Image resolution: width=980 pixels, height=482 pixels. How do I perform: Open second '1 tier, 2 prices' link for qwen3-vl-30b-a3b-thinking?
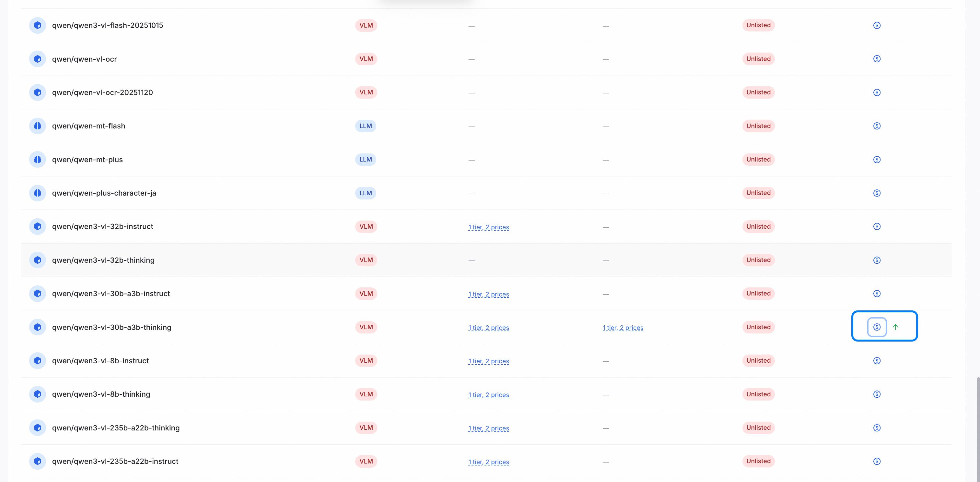click(x=623, y=327)
